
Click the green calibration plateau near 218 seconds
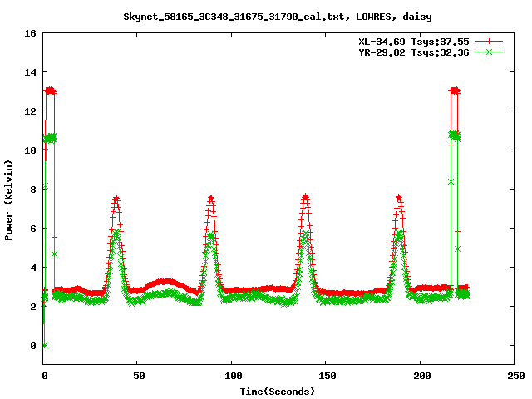pyautogui.click(x=455, y=135)
